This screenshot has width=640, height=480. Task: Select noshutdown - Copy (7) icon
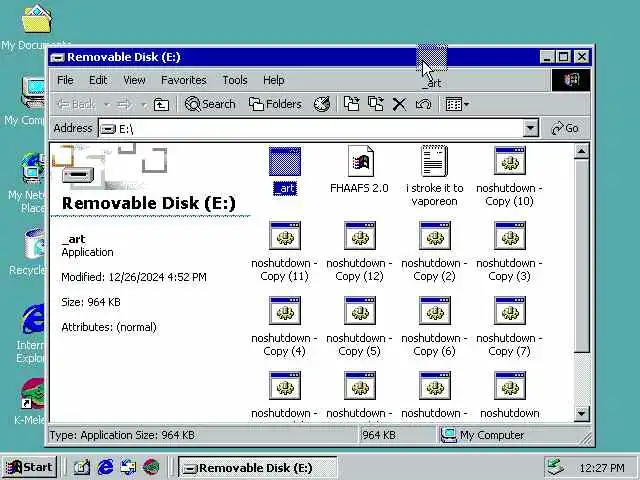(509, 311)
